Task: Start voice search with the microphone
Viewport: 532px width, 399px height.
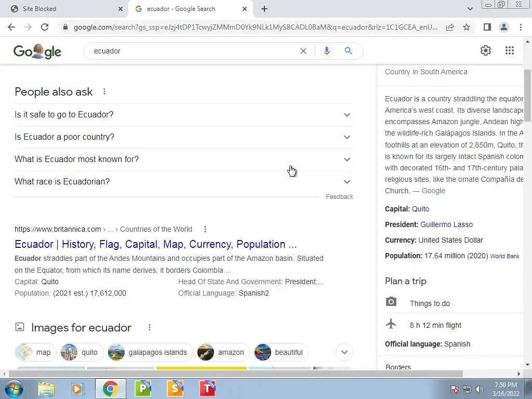Action: click(x=327, y=51)
